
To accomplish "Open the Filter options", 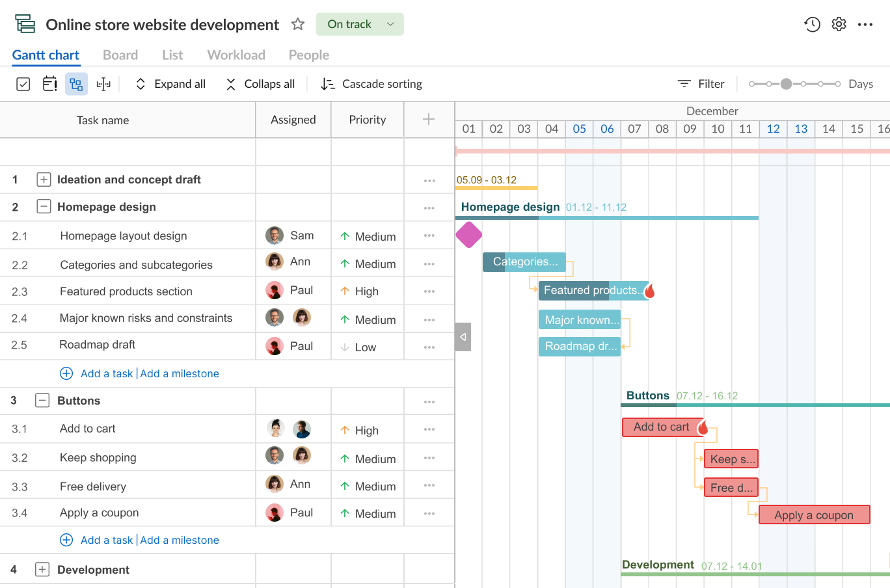I will pyautogui.click(x=701, y=84).
